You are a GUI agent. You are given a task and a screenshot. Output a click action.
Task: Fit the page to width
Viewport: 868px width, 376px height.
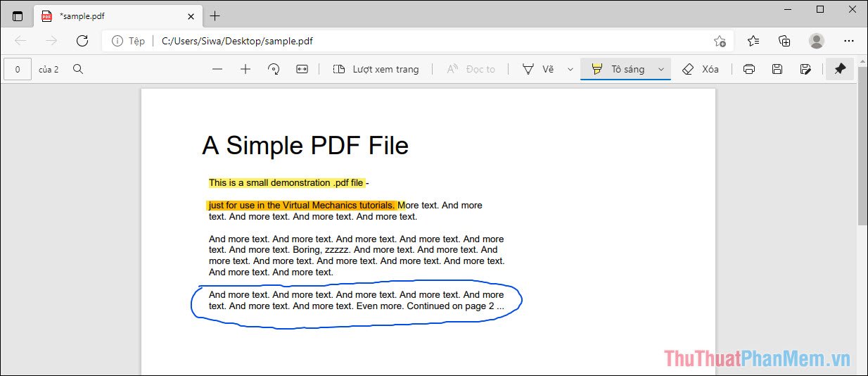(302, 69)
